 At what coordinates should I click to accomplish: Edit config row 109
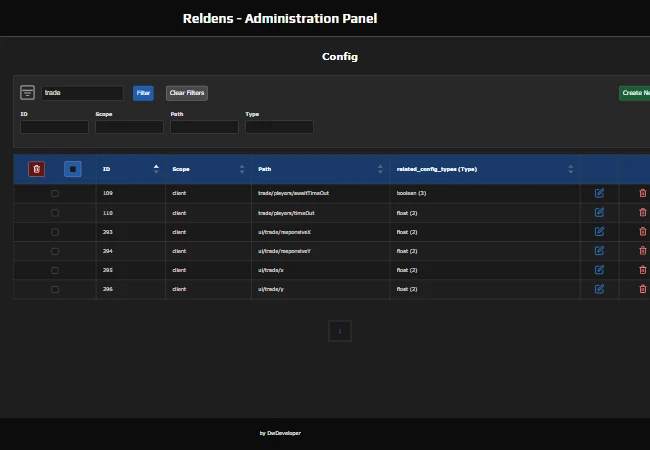[x=599, y=193]
